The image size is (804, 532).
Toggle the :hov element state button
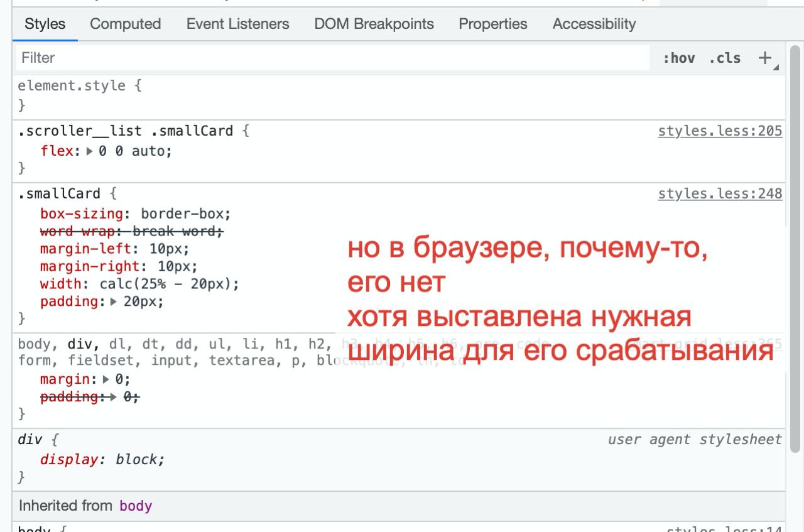click(678, 58)
